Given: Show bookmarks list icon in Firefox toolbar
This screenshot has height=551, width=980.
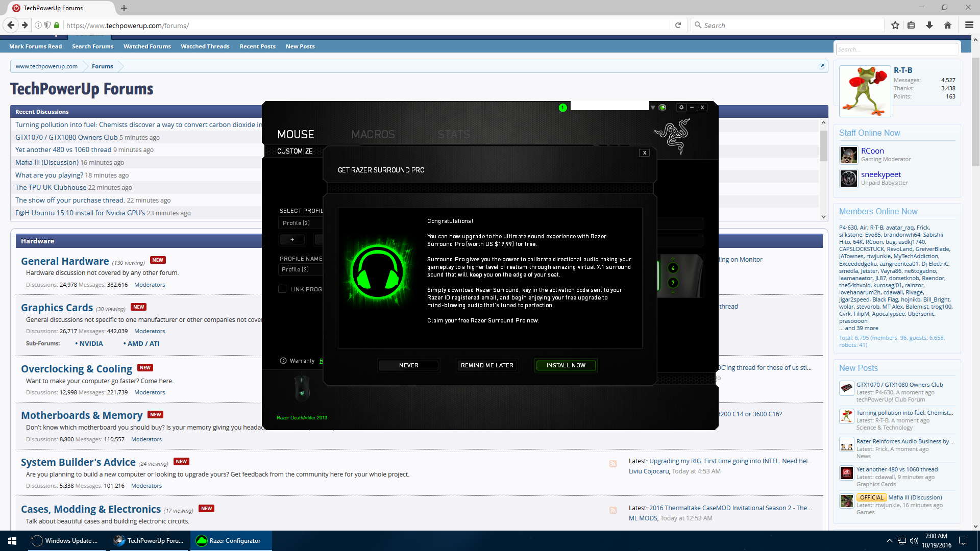Looking at the screenshot, I should pyautogui.click(x=911, y=25).
